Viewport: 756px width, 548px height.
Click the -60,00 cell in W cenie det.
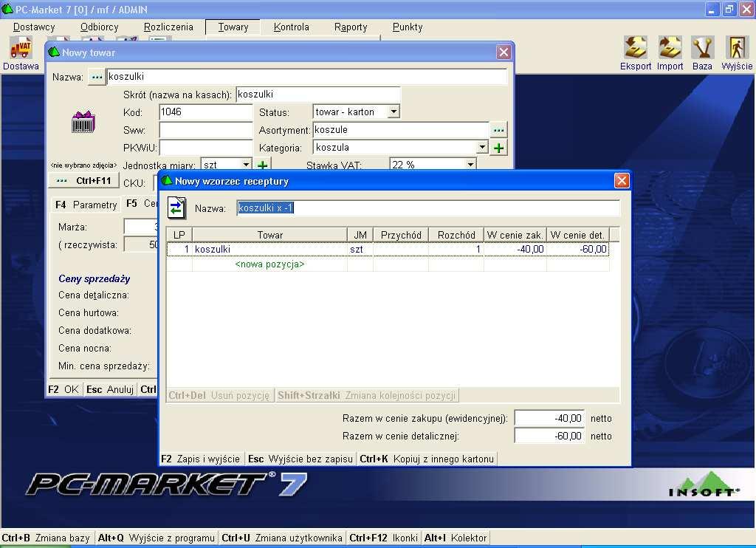[577, 250]
